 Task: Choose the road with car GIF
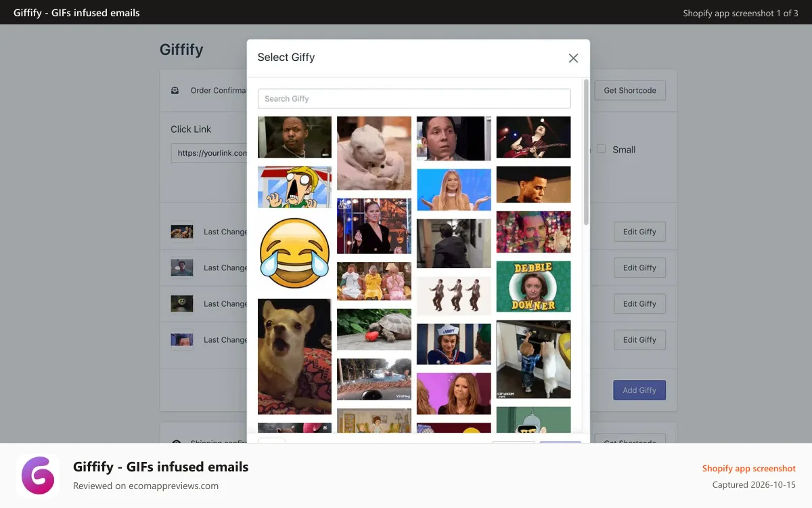[x=374, y=379]
